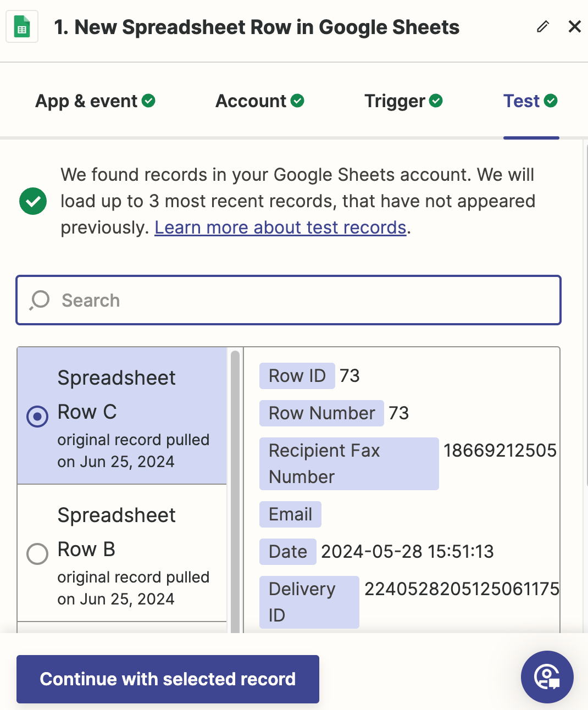Viewport: 588px width, 710px height.
Task: Click the Delivery ID field label
Action: (x=309, y=602)
